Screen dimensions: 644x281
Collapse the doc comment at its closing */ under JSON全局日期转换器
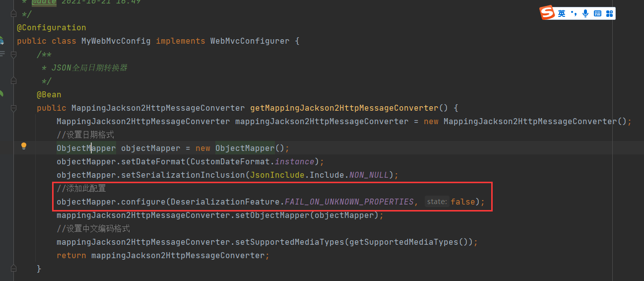click(14, 81)
